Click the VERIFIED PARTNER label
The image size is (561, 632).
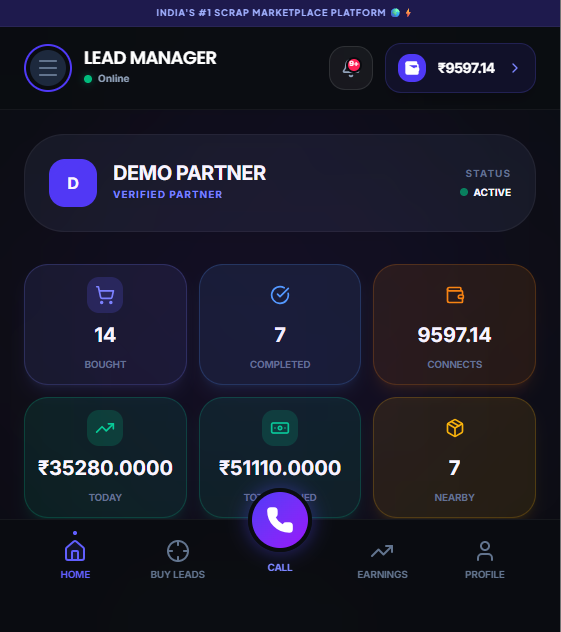point(168,195)
